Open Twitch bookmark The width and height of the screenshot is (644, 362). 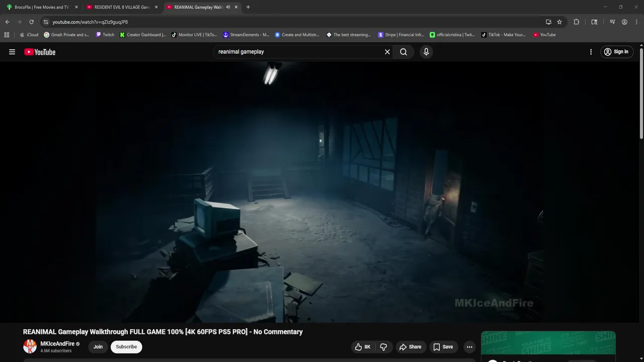point(105,35)
